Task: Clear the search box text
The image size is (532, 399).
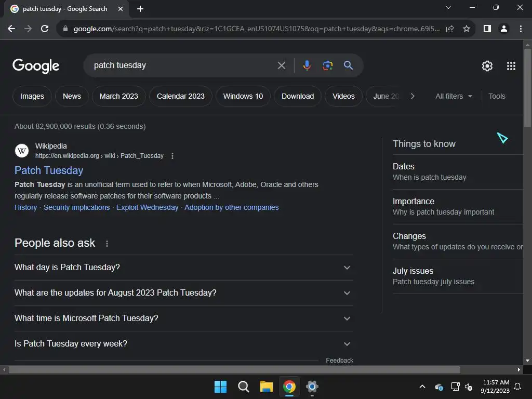Action: click(281, 65)
